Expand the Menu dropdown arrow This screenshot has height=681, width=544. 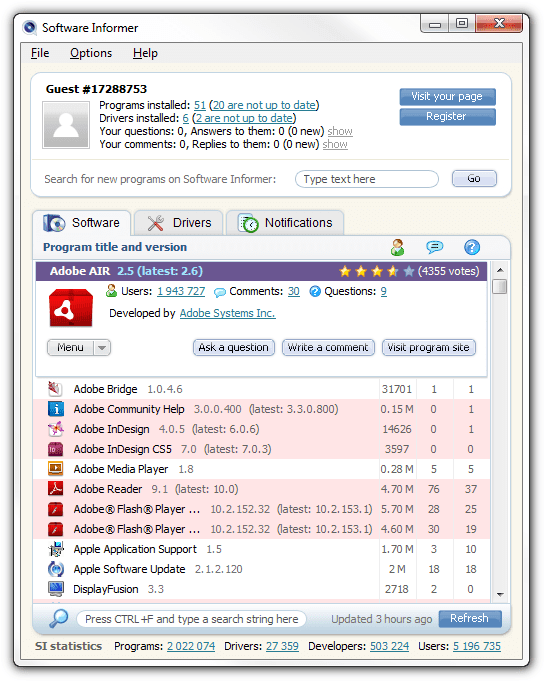[x=102, y=348]
